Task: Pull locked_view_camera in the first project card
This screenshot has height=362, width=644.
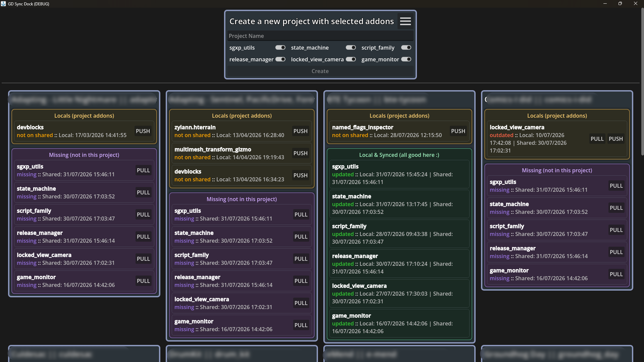Action: (143, 259)
